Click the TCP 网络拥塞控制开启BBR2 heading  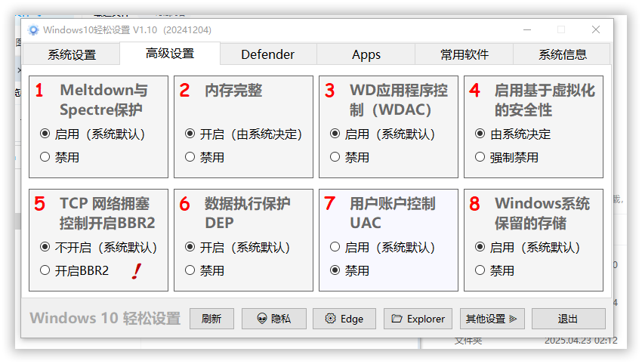[x=107, y=213]
